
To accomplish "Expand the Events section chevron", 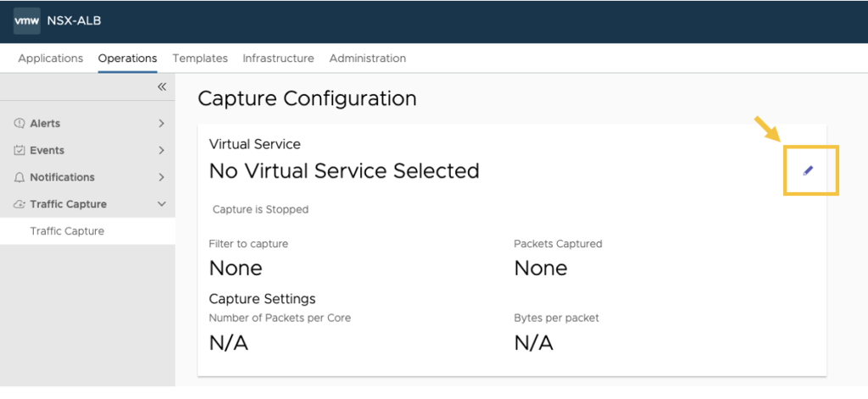I will 161,151.
